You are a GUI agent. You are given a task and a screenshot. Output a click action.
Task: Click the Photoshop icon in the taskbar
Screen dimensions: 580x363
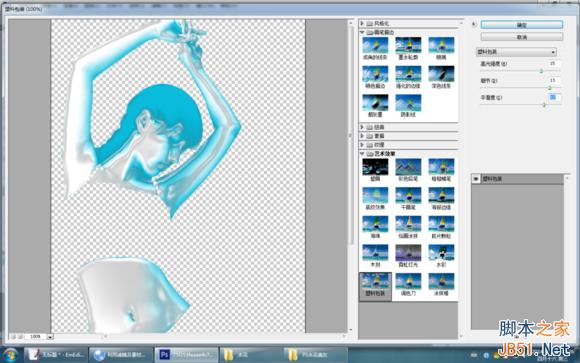pos(165,355)
